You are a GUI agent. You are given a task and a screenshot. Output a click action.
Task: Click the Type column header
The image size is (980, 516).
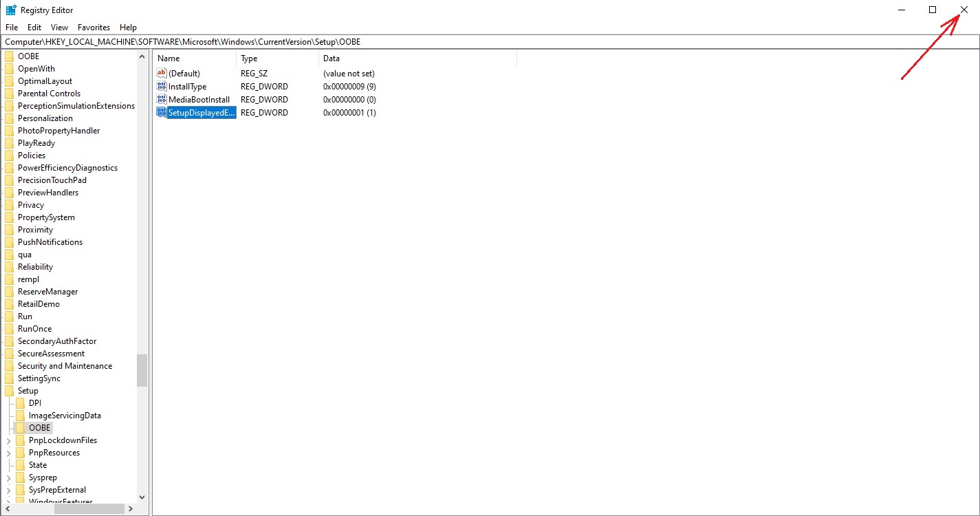click(x=278, y=58)
